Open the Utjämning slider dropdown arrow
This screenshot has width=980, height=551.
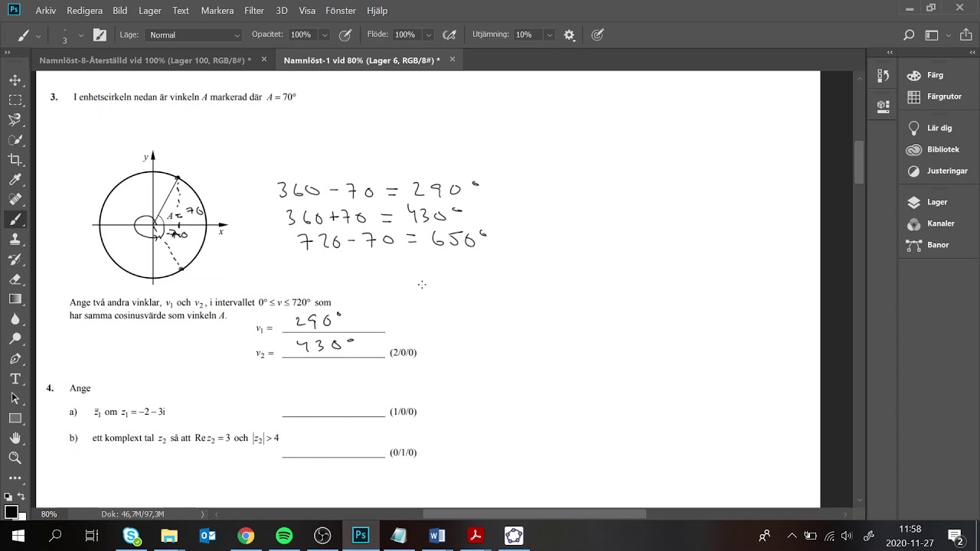tap(549, 34)
